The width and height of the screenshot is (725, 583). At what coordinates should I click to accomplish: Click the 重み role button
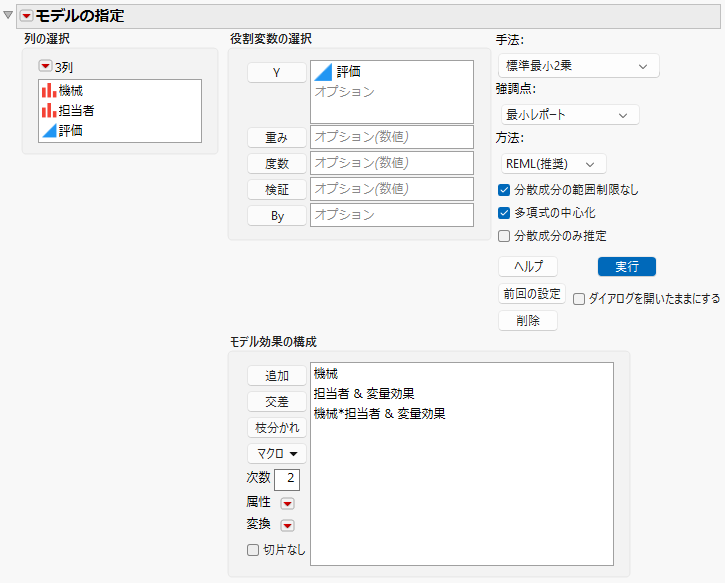point(276,137)
